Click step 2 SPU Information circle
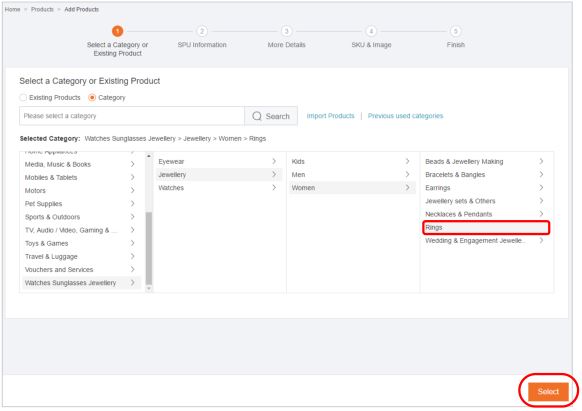 click(x=202, y=31)
